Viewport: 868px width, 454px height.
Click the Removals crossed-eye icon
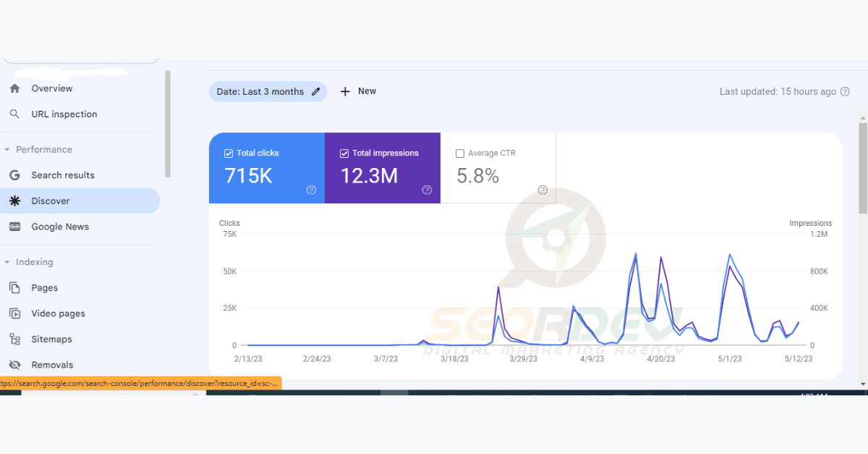(14, 365)
